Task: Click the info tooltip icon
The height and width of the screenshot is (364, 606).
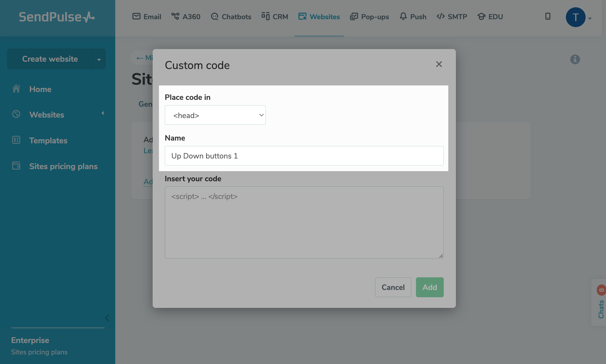Action: (575, 59)
